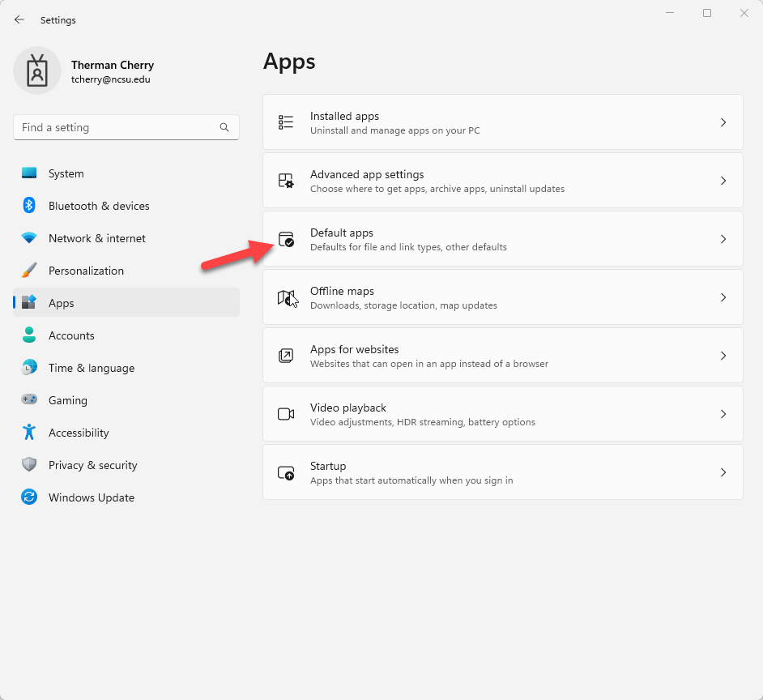Viewport: 763px width, 700px height.
Task: Go back using the back arrow
Action: (19, 19)
